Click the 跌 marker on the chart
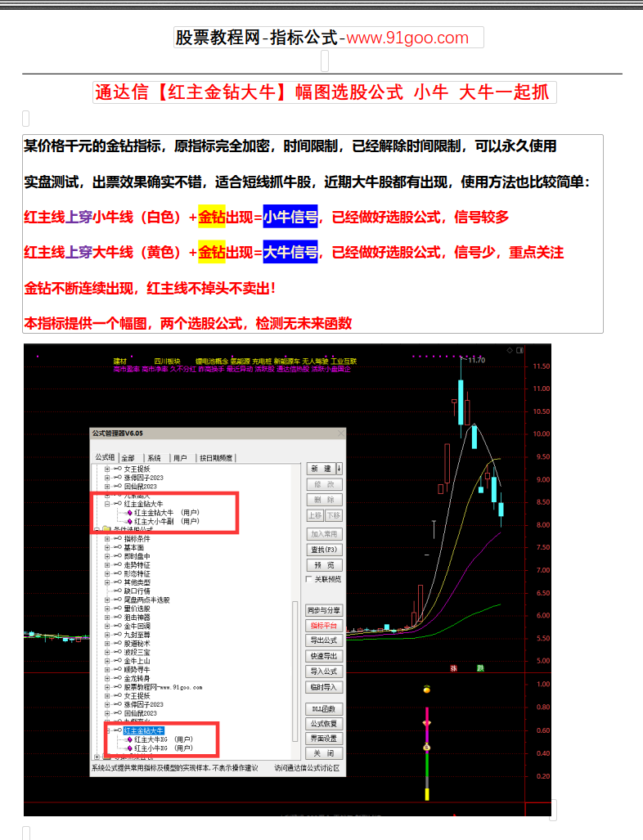Screen dimensions: 643x840 click(x=481, y=668)
